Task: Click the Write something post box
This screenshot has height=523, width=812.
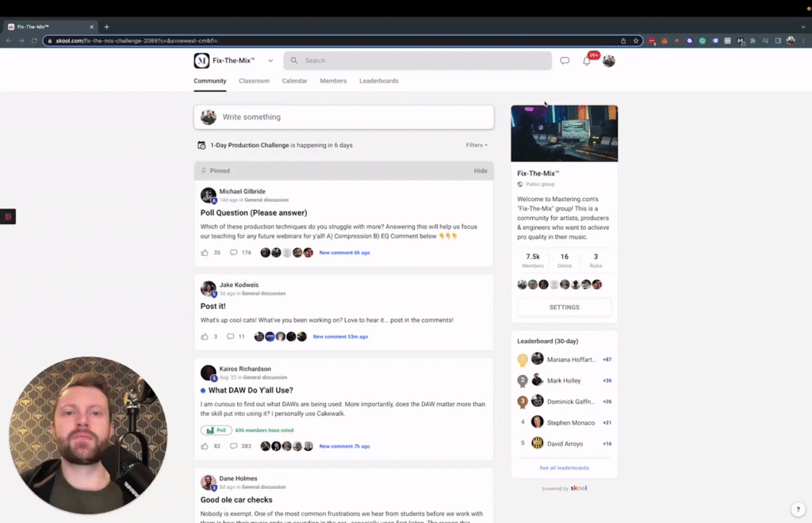Action: pos(344,117)
